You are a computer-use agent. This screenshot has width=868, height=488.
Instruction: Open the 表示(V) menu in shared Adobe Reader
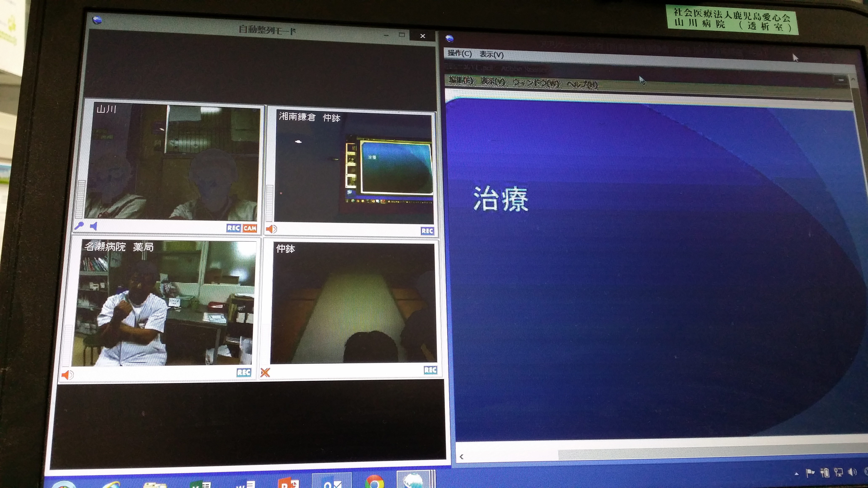coord(493,82)
